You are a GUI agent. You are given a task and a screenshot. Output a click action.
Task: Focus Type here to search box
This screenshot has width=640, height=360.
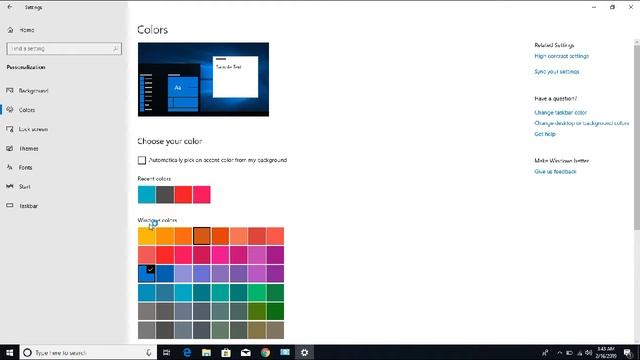(x=88, y=352)
